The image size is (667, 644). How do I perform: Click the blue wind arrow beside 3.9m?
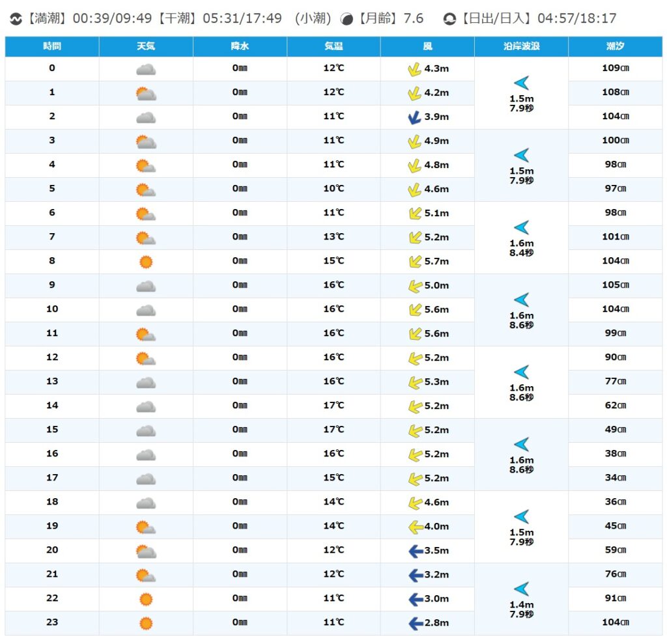414,117
